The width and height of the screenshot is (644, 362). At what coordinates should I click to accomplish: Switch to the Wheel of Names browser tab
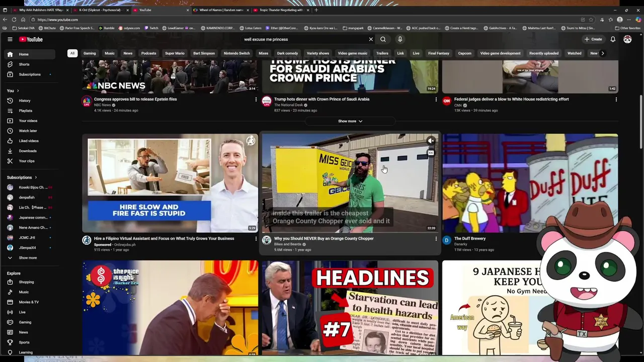(220, 10)
